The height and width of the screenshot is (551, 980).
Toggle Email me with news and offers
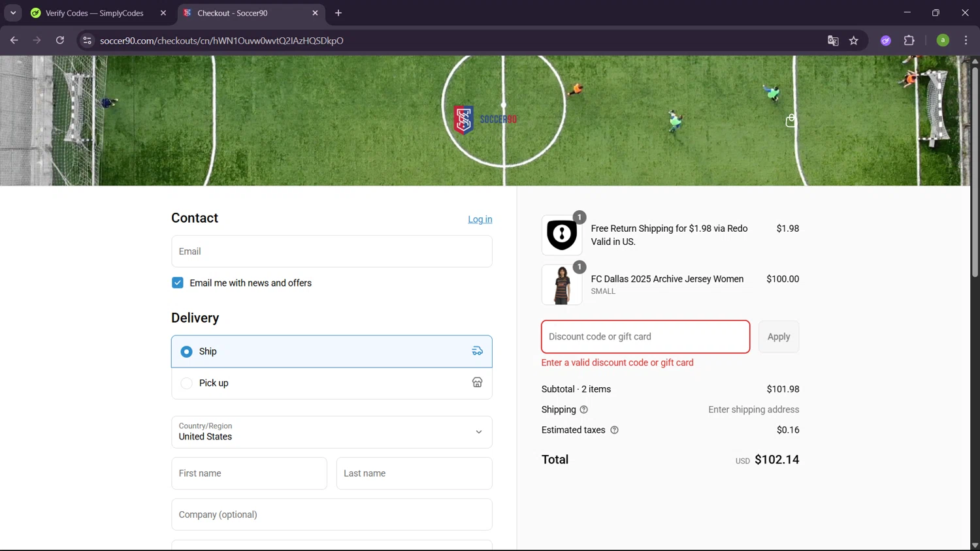pyautogui.click(x=178, y=283)
